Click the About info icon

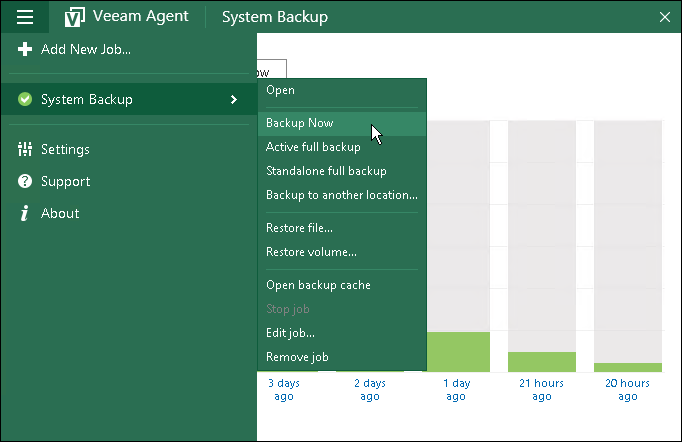pyautogui.click(x=24, y=213)
